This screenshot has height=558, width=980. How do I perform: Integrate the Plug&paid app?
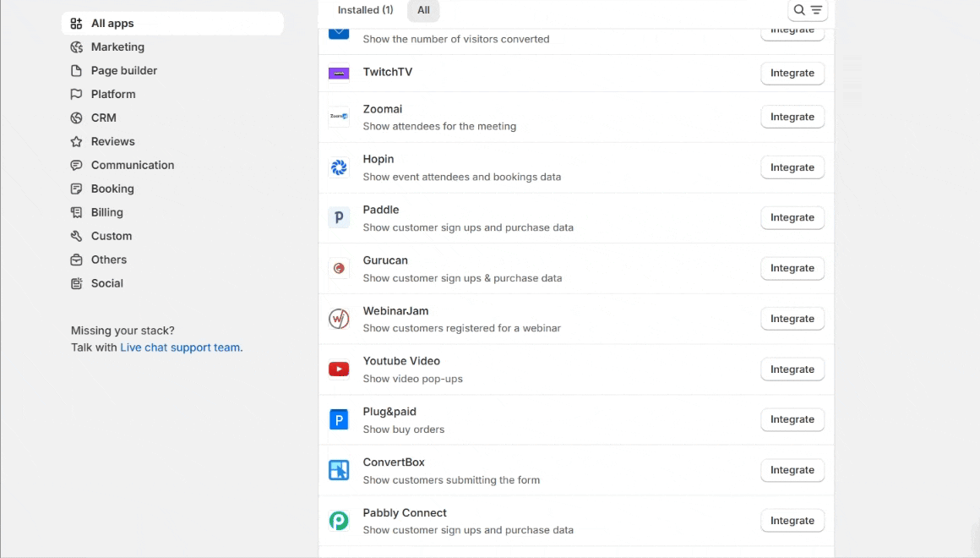click(792, 419)
